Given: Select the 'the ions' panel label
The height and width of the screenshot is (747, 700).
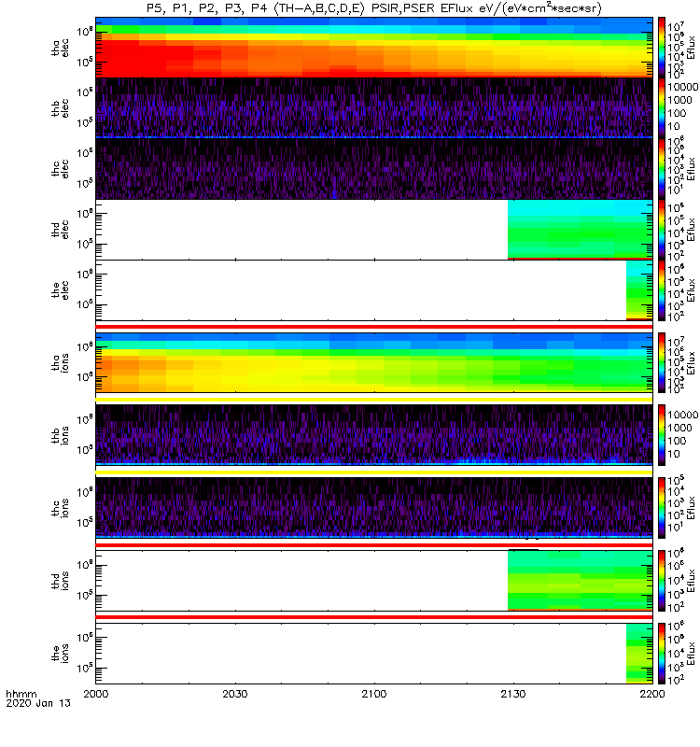Looking at the screenshot, I should [x=60, y=654].
